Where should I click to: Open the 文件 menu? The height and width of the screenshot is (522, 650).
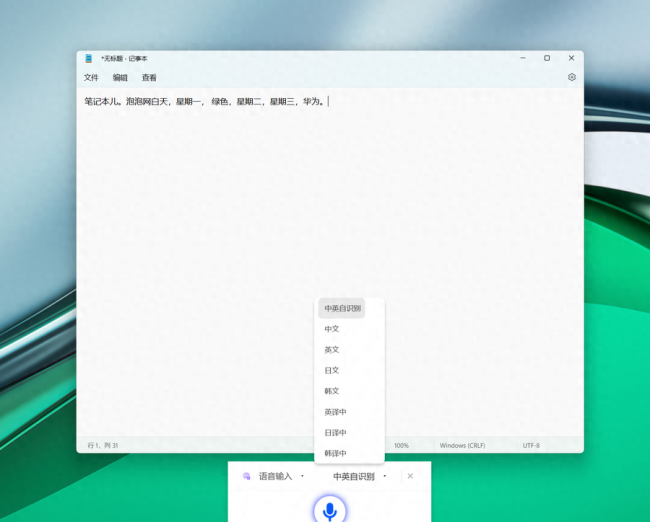point(91,78)
